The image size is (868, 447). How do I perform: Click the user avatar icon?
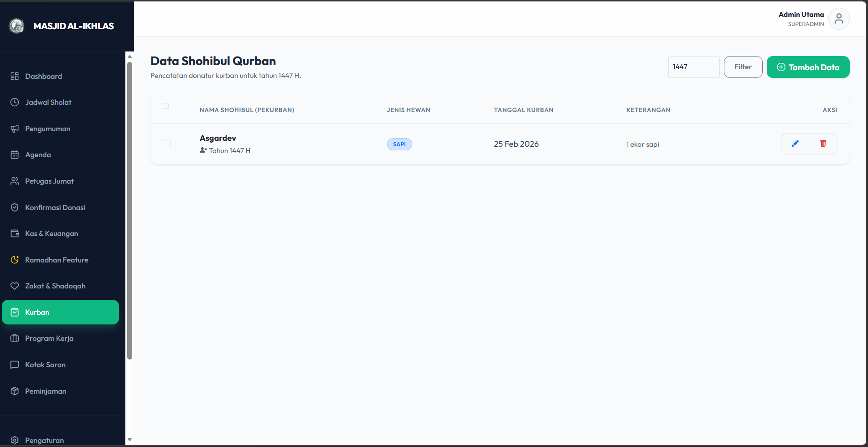[839, 19]
